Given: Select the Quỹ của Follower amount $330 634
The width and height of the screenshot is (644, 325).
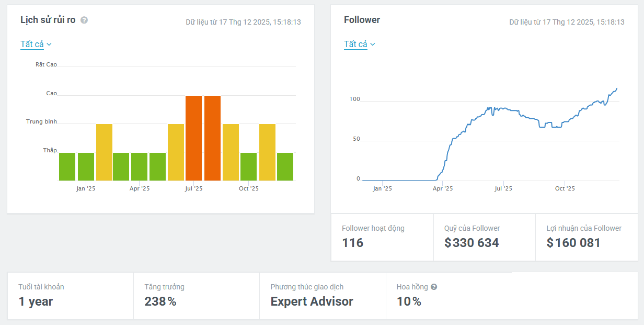Looking at the screenshot, I should pyautogui.click(x=471, y=243).
